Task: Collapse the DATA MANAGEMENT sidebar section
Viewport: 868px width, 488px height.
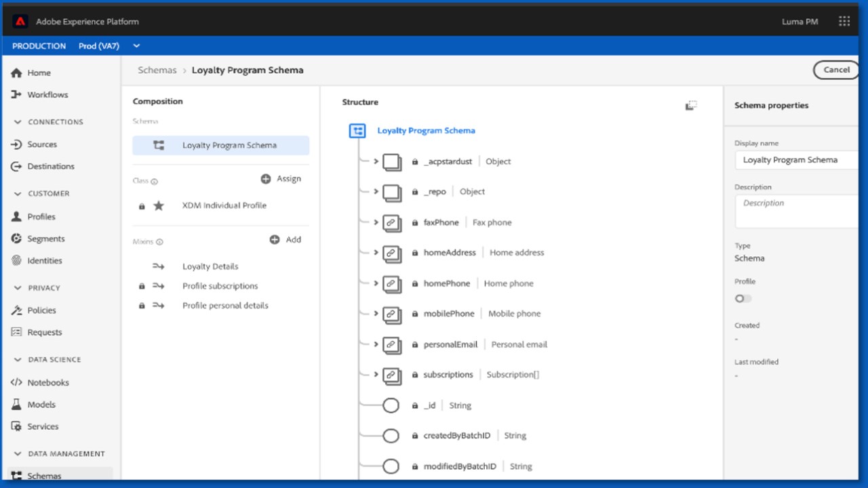Action: point(18,454)
